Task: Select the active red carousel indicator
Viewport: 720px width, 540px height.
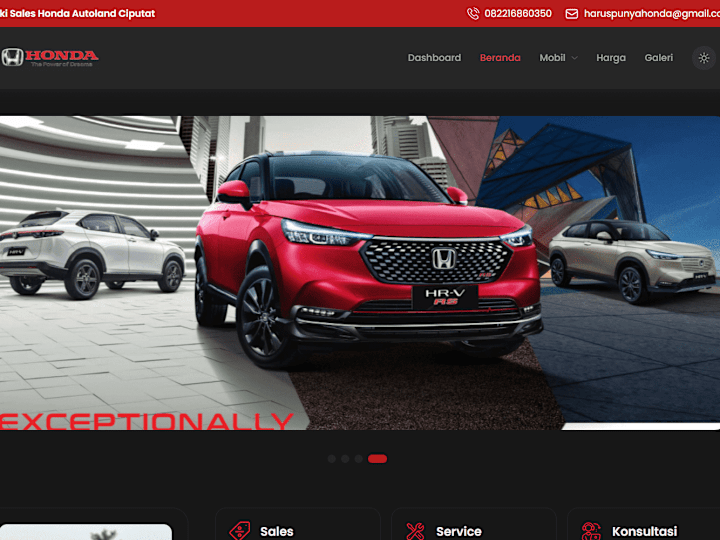Action: [x=377, y=459]
